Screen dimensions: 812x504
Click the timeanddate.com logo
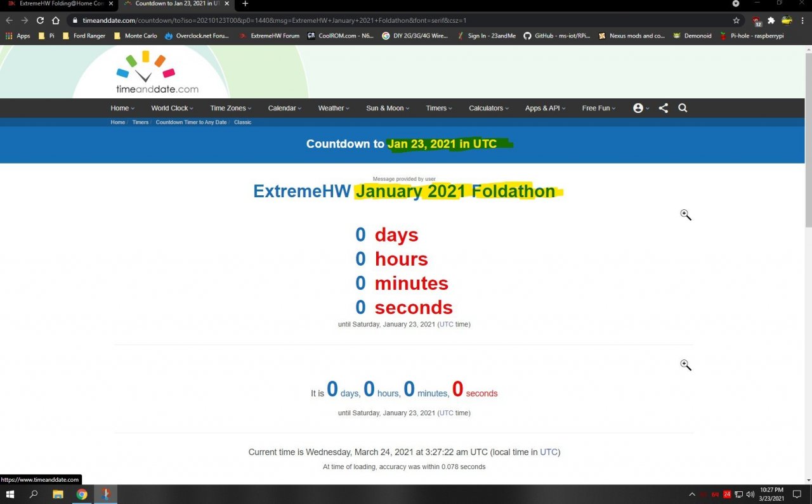point(156,72)
